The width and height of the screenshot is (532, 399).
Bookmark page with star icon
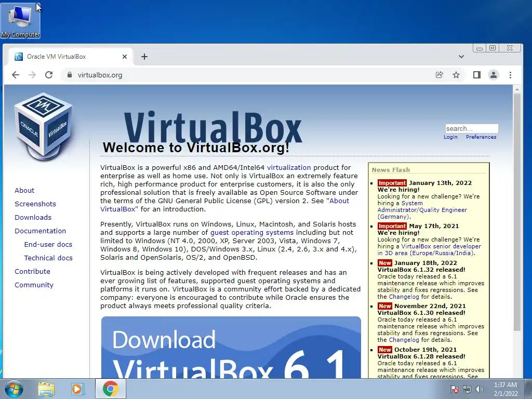point(456,75)
